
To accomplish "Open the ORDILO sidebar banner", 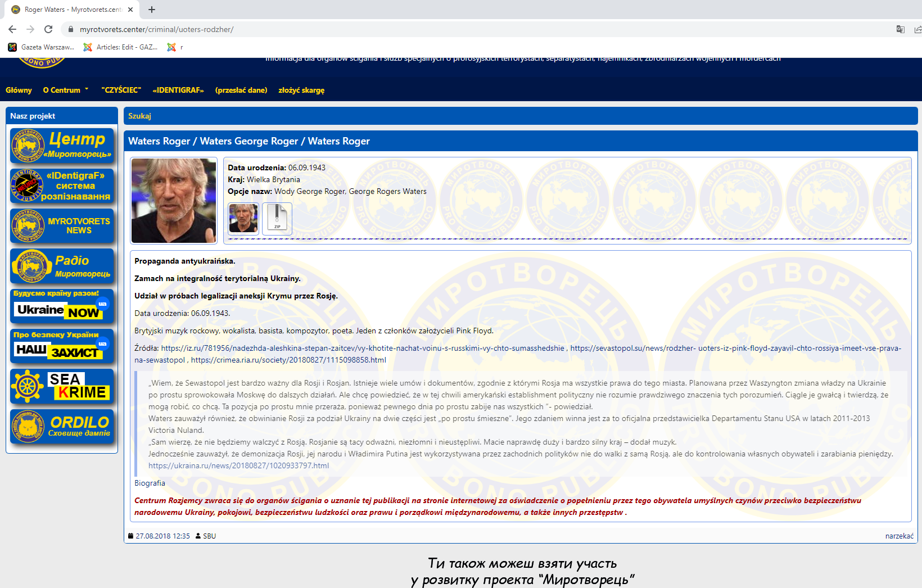I will [x=62, y=426].
